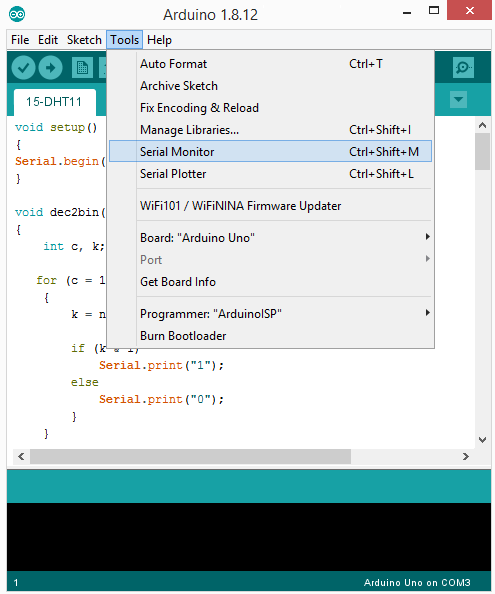Expand the Programmer "ArduinoISP" submenu arrow
This screenshot has height=594, width=495.
(x=427, y=313)
